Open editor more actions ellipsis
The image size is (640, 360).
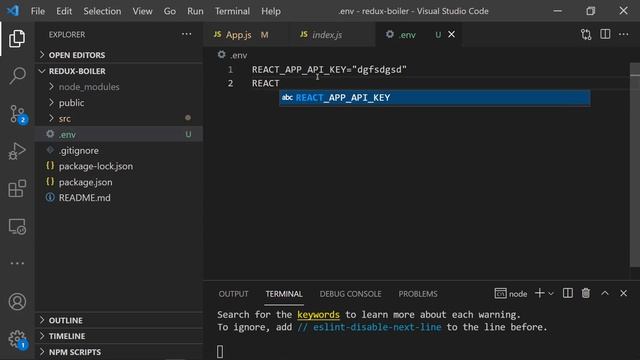[624, 34]
